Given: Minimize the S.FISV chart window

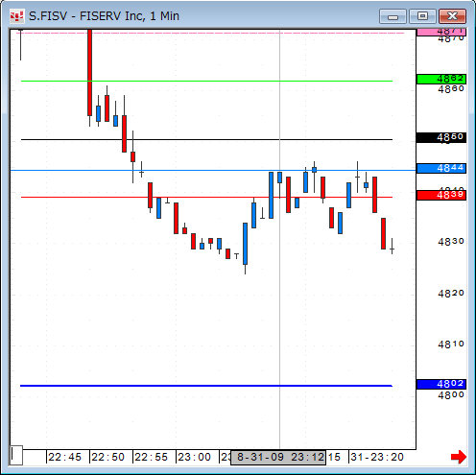Looking at the screenshot, I should click(393, 16).
